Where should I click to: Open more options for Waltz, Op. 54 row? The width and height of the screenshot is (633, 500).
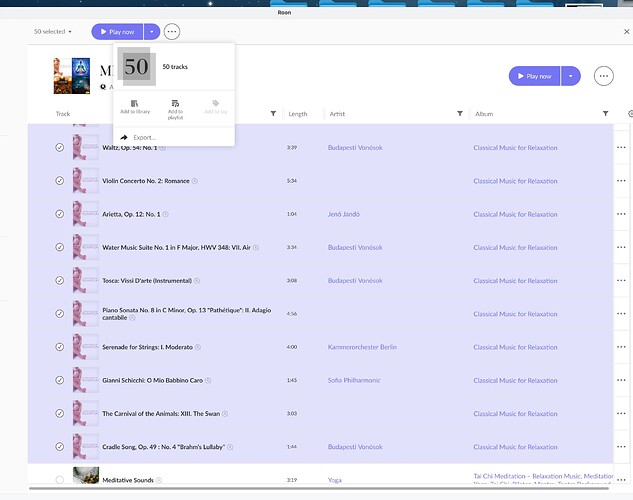click(621, 147)
